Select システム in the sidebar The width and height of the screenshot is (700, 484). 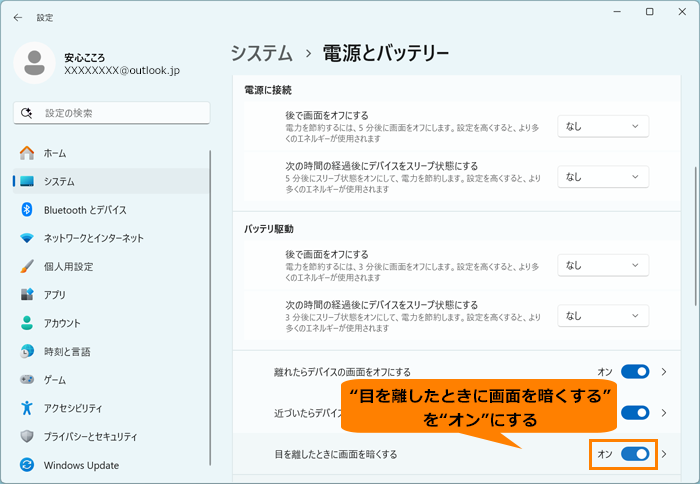(111, 181)
